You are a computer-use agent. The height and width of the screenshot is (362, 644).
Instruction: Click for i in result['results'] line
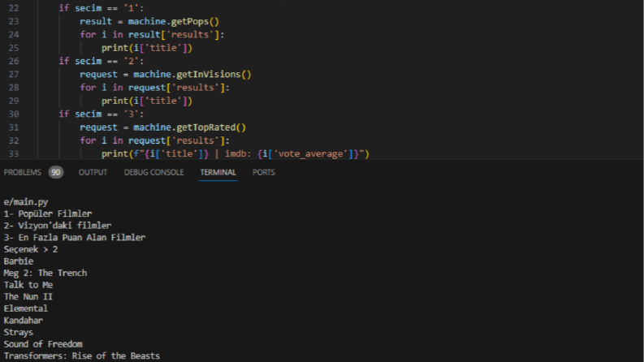pos(152,35)
